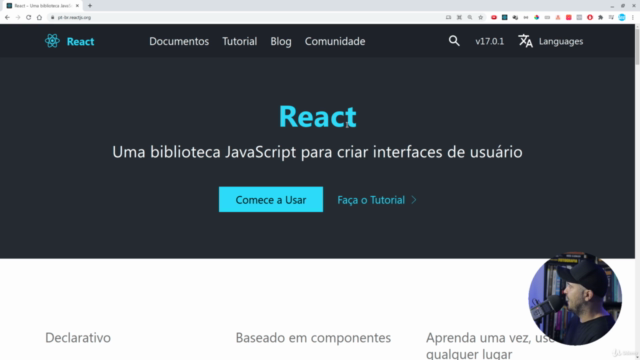Viewport: 640px width, 360px height.
Task: Open the Languages link
Action: pyautogui.click(x=561, y=41)
